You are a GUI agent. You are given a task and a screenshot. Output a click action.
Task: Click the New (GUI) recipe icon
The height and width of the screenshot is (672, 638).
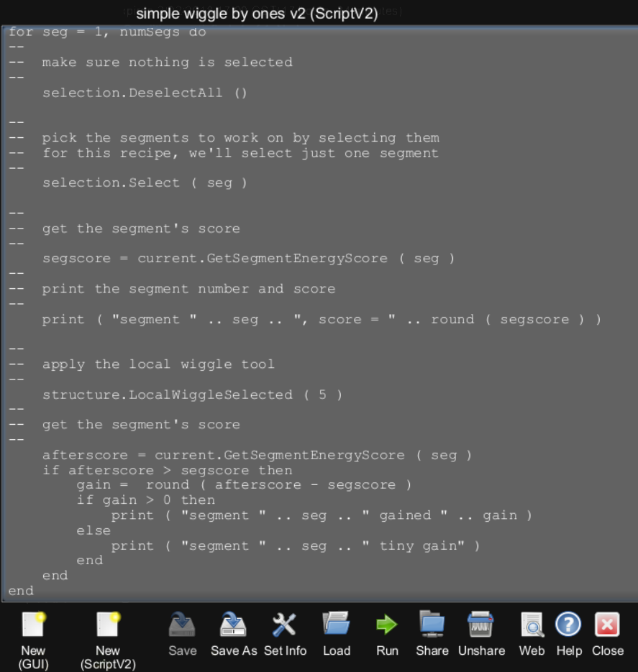coord(33,625)
